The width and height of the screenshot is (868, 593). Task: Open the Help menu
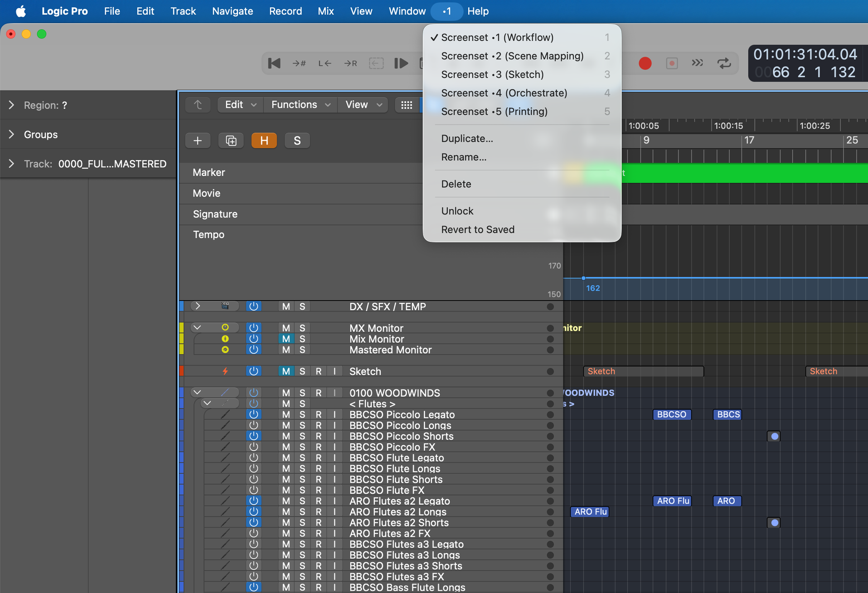pos(478,11)
